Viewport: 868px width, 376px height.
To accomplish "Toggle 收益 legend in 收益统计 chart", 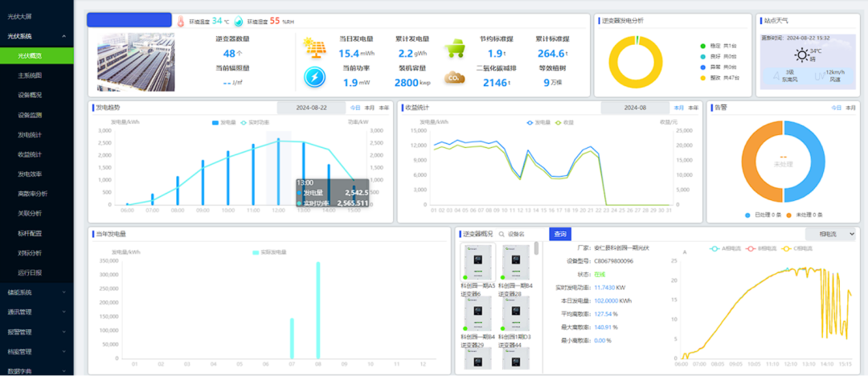I will (565, 122).
